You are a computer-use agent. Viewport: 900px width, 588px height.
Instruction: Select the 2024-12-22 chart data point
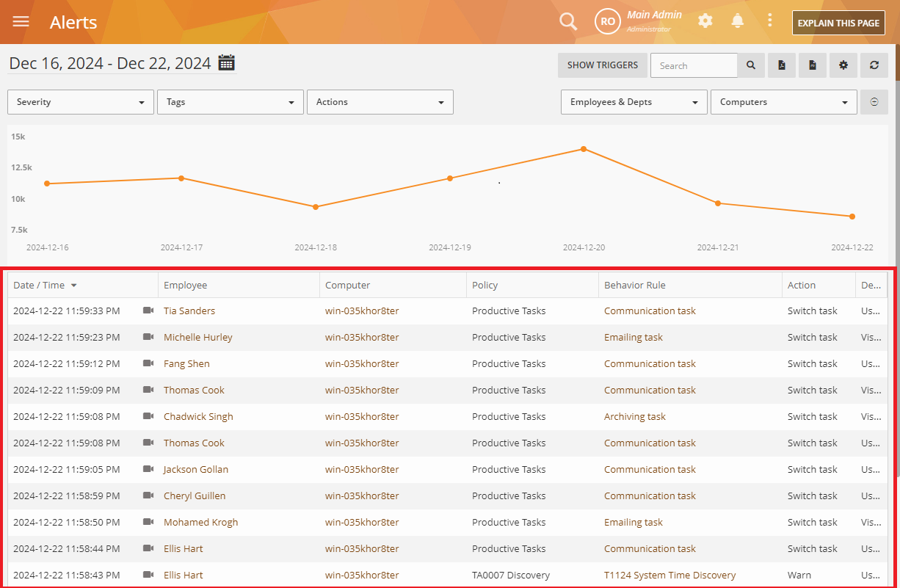coord(852,217)
